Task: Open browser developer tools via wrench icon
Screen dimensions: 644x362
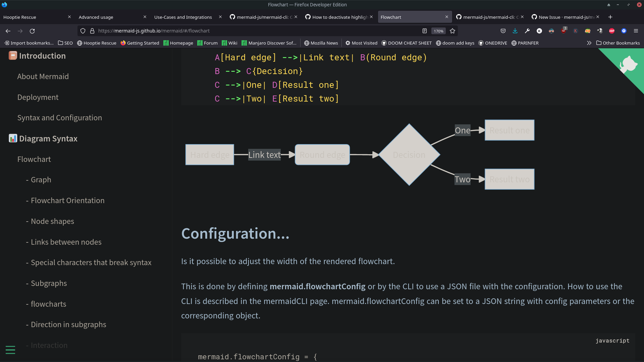Action: pos(527,31)
